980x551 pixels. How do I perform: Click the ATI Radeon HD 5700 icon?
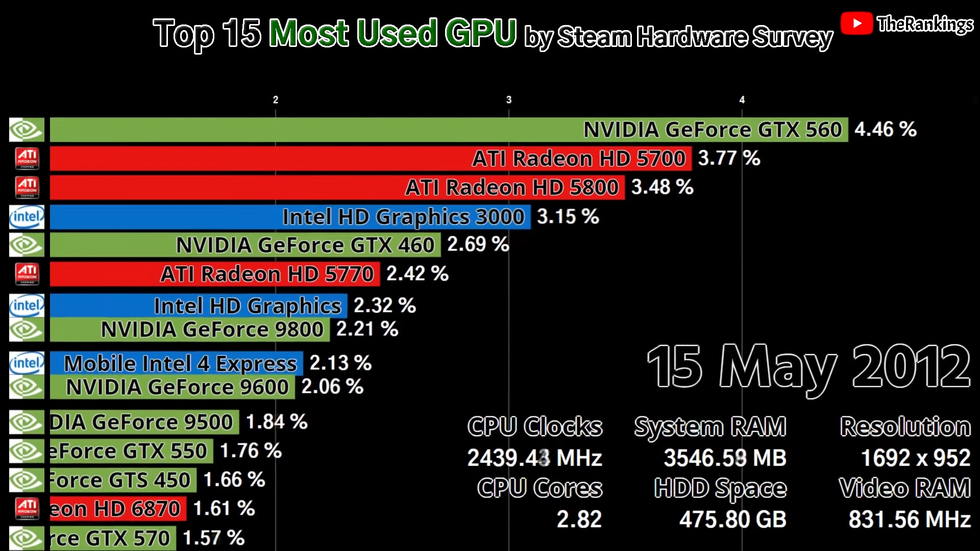click(x=26, y=158)
